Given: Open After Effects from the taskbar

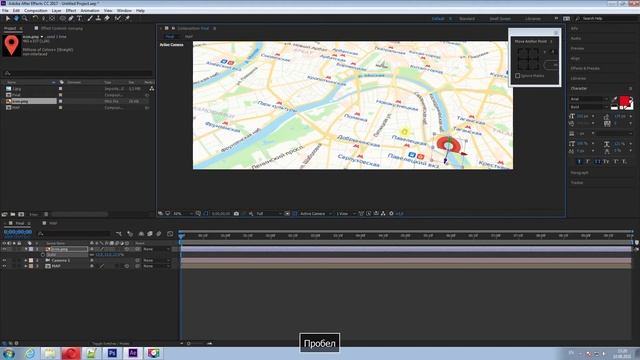Looking at the screenshot, I should coord(133,353).
